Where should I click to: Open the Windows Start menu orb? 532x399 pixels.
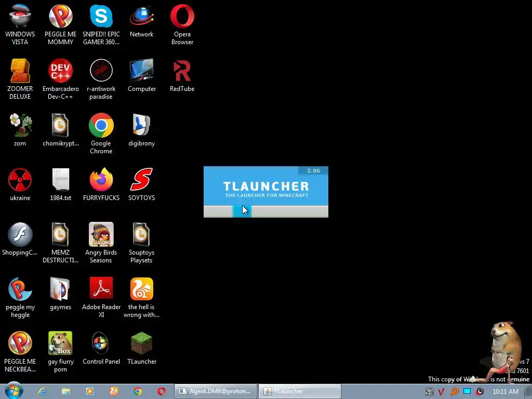(14, 391)
